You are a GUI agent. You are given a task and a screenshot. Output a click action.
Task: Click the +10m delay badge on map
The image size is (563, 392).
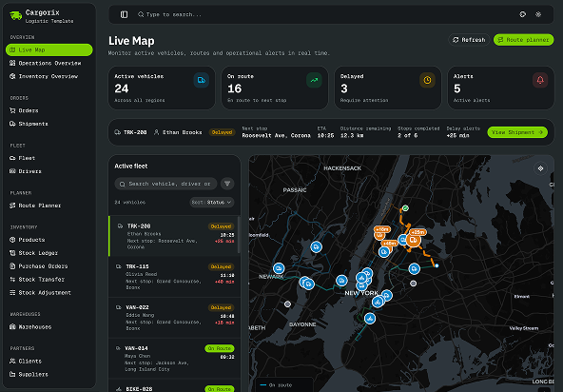click(x=382, y=229)
